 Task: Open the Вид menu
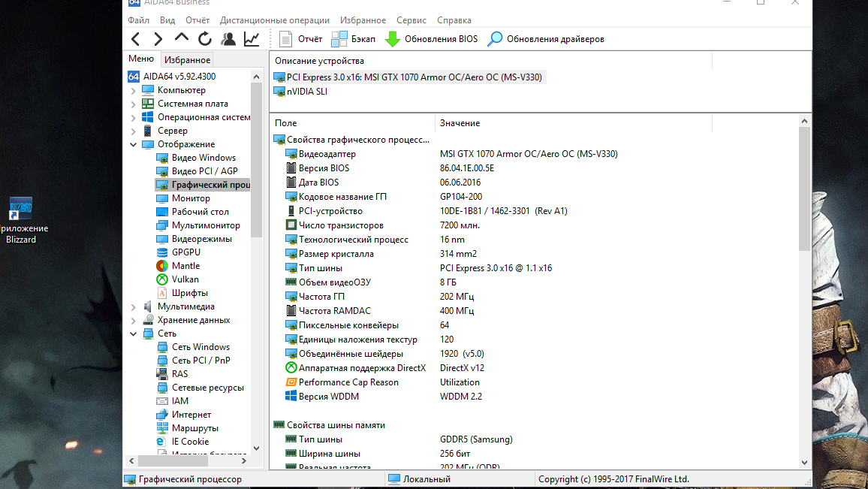click(x=167, y=20)
